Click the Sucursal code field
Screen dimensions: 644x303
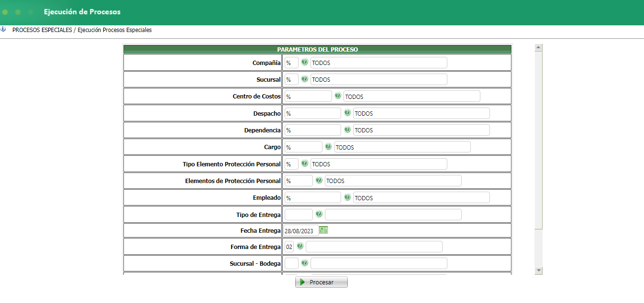(x=291, y=79)
